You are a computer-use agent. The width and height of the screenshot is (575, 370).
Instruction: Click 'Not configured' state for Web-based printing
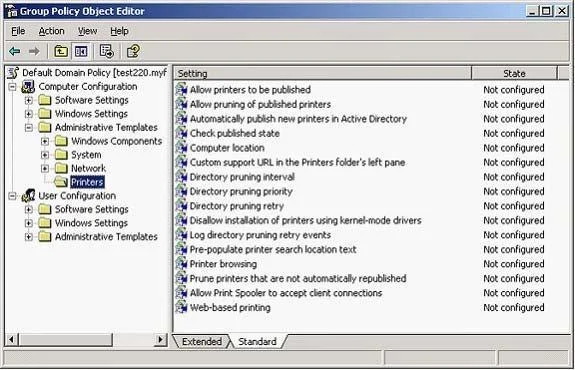(x=513, y=308)
